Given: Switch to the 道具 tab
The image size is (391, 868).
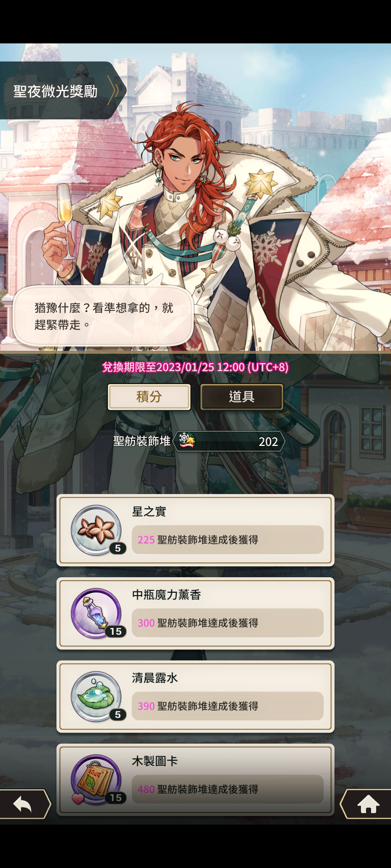Looking at the screenshot, I should pyautogui.click(x=242, y=397).
